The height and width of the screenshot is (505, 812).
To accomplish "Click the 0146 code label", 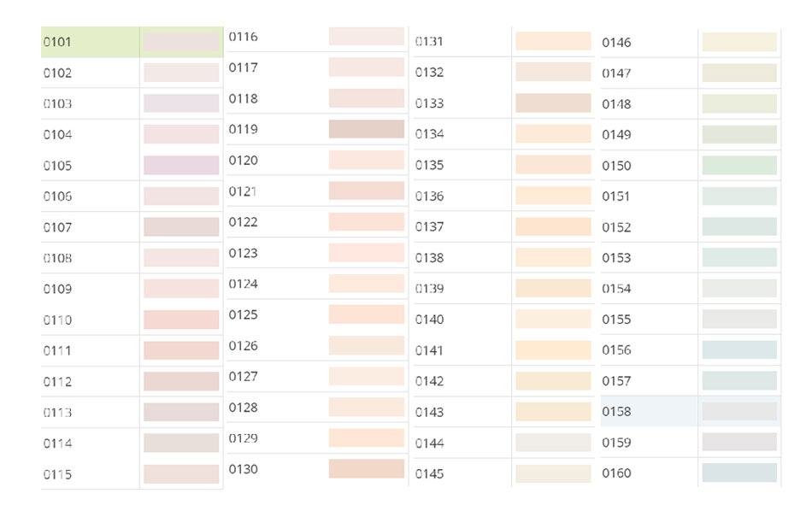I will (x=616, y=43).
